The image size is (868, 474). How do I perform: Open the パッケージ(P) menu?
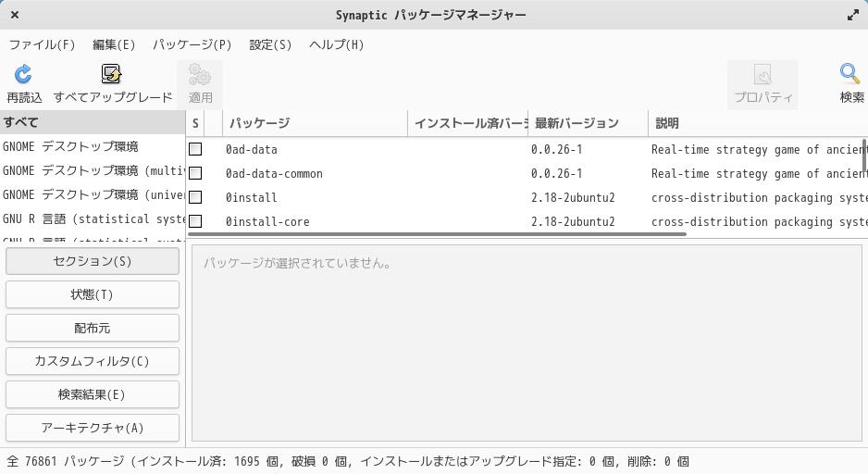[192, 44]
